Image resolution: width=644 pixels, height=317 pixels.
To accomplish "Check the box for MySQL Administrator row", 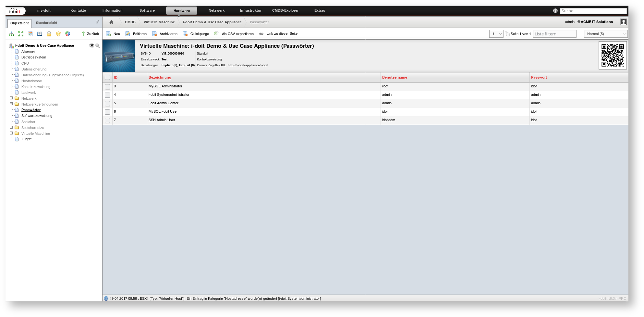I will click(x=107, y=87).
